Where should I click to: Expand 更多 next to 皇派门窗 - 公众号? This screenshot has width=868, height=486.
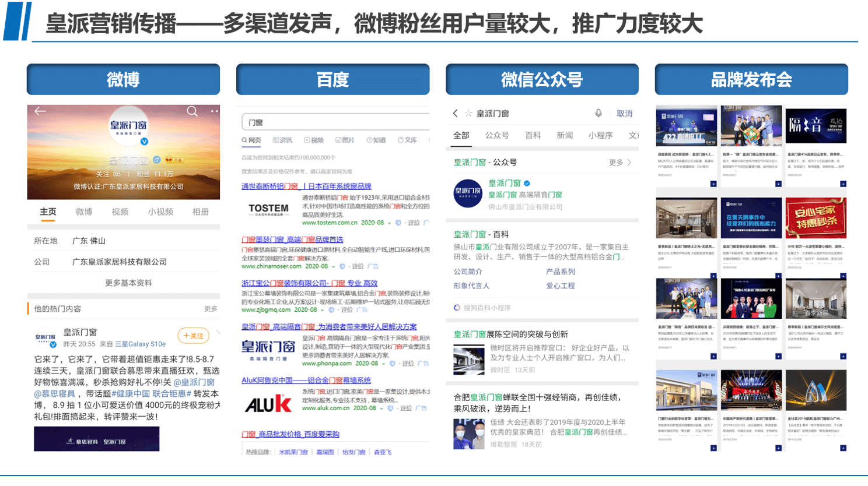(619, 163)
